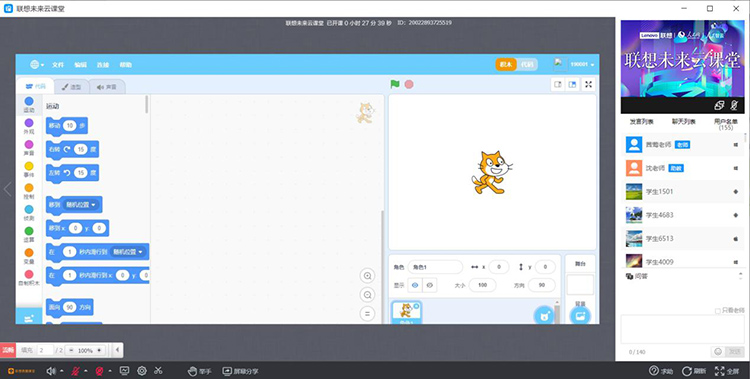Show sprite with the visible eye button

[415, 285]
